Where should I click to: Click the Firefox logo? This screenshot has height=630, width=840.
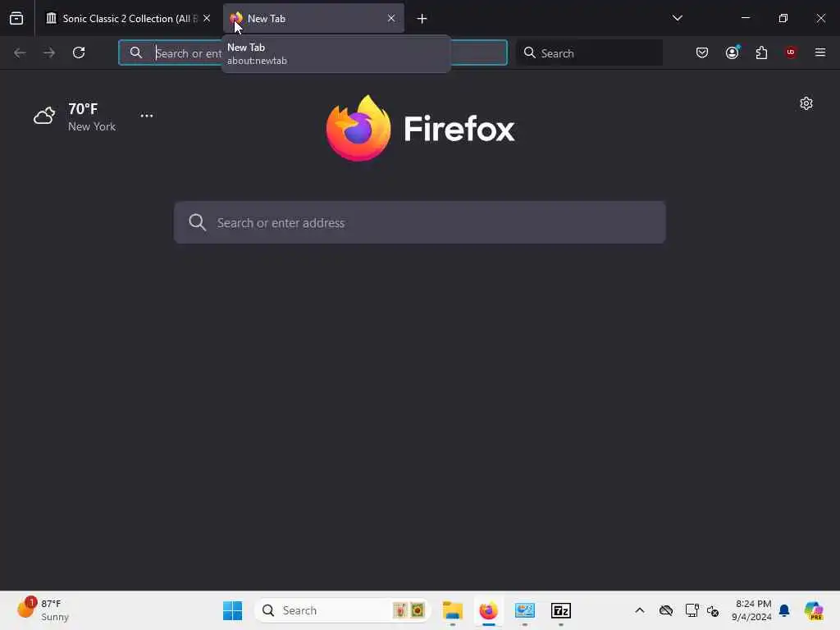421,128
